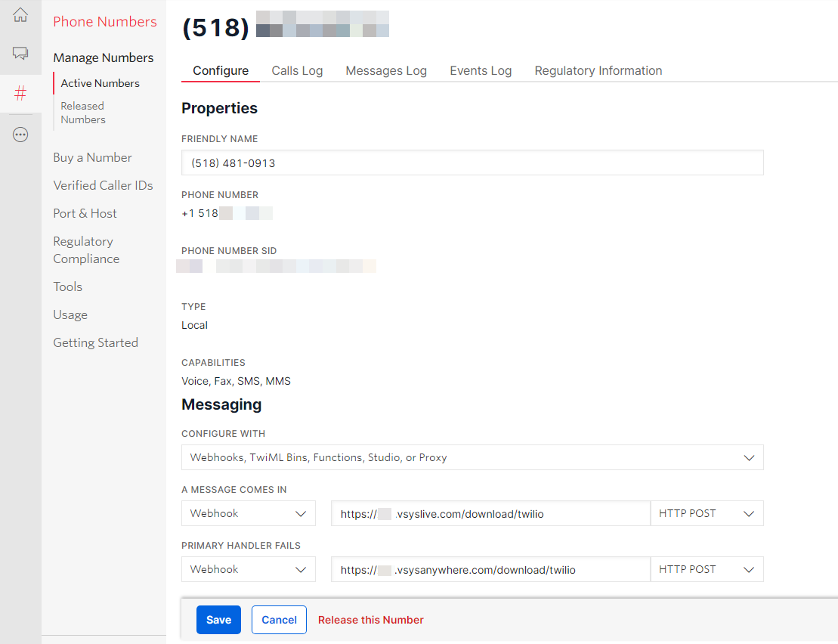Screen dimensions: 838x644
Task: Change HTTP POST method for incoming message webhook
Action: [x=707, y=513]
